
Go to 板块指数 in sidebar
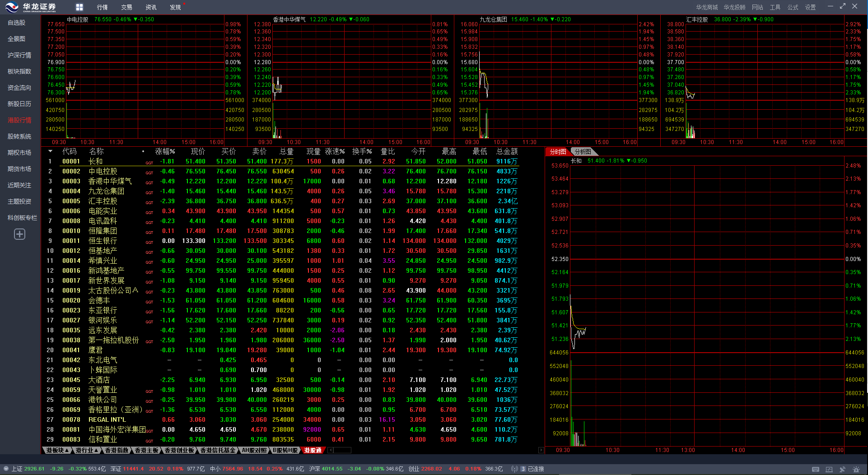19,71
